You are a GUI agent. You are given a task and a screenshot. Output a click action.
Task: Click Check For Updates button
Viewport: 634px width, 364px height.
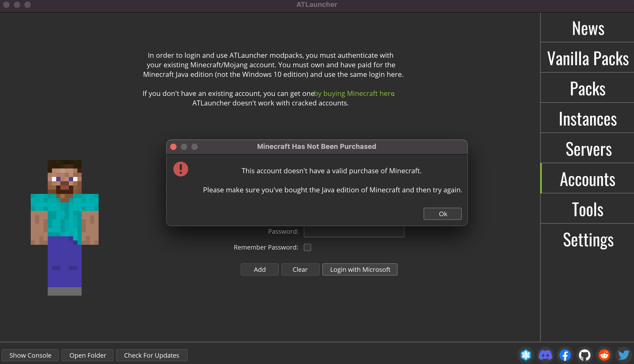152,355
